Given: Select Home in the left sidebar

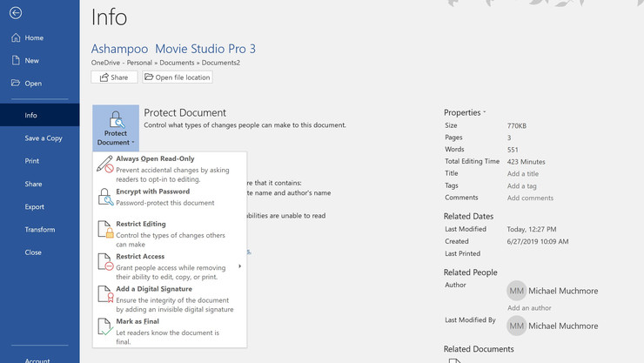Looking at the screenshot, I should tap(34, 37).
